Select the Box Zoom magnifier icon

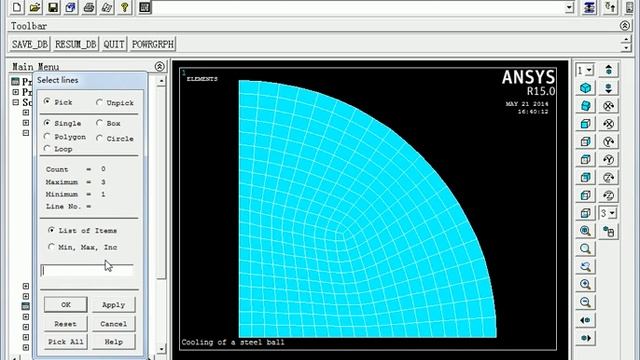coord(585,249)
